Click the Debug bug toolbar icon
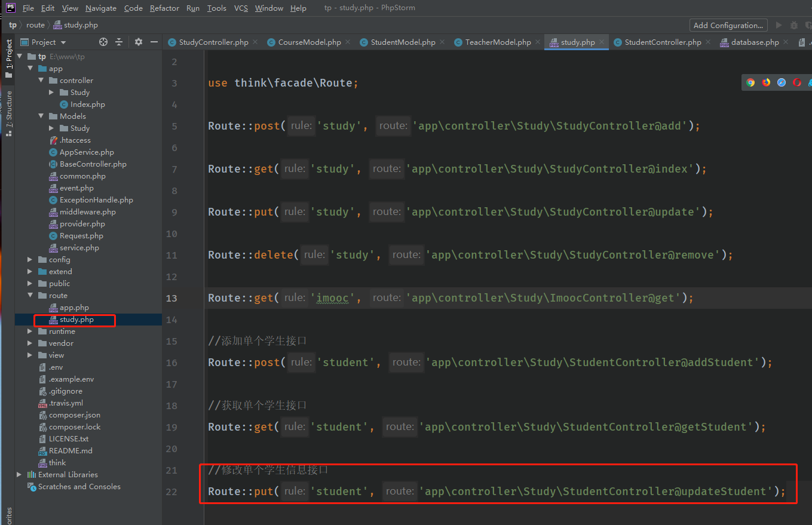This screenshot has height=525, width=812. pyautogui.click(x=794, y=25)
